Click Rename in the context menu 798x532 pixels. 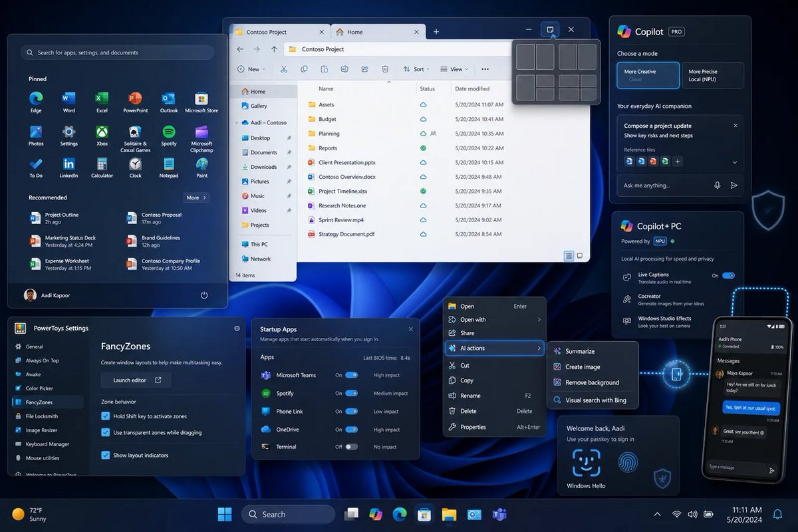click(x=495, y=396)
